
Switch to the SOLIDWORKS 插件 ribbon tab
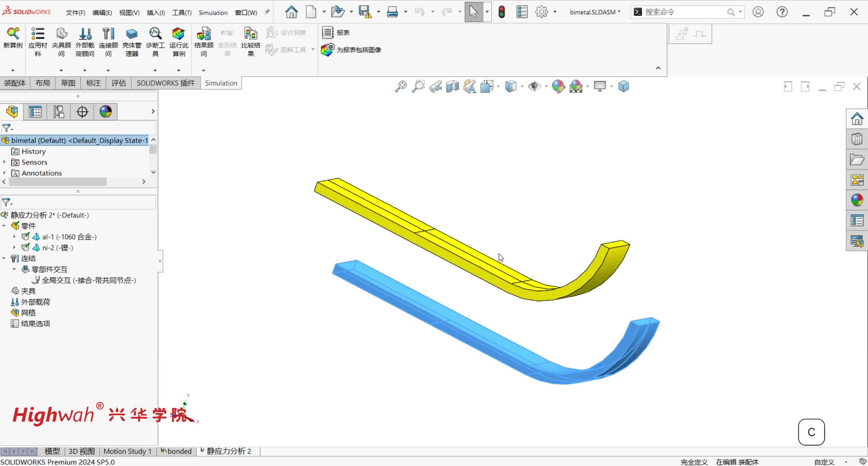point(166,83)
